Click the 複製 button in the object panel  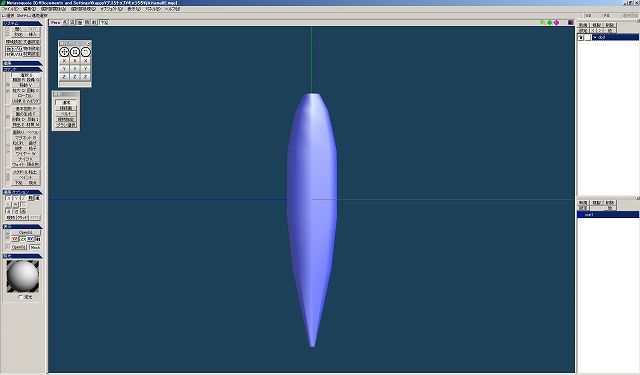tap(597, 25)
